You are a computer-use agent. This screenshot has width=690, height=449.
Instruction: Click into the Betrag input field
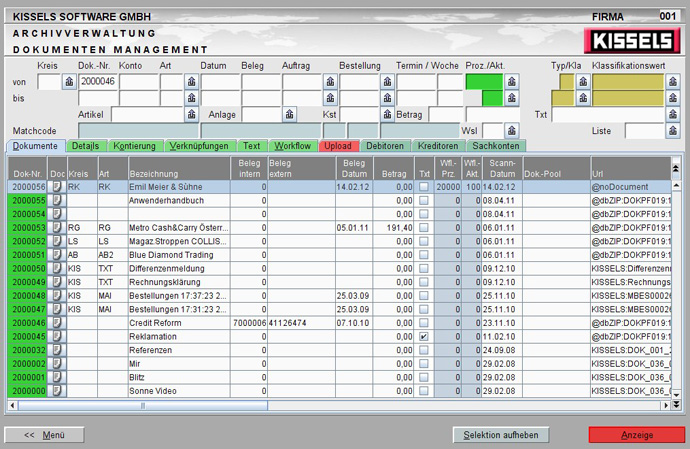point(446,114)
